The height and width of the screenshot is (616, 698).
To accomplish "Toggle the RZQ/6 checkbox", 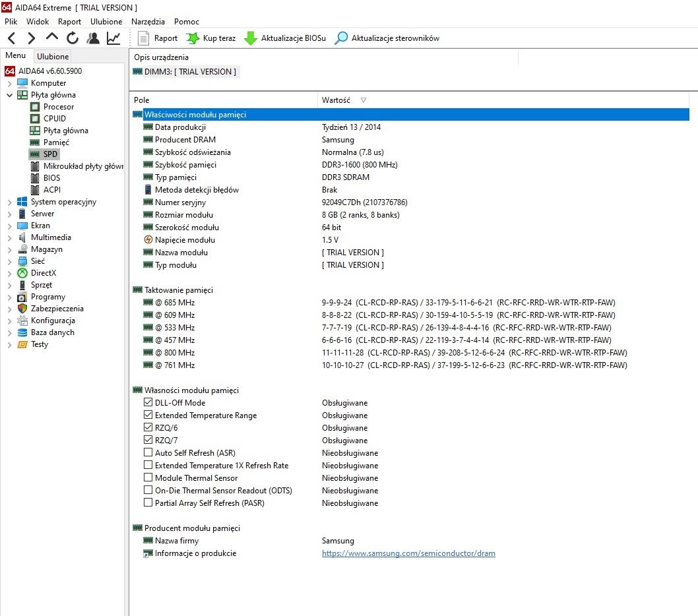I will (148, 427).
